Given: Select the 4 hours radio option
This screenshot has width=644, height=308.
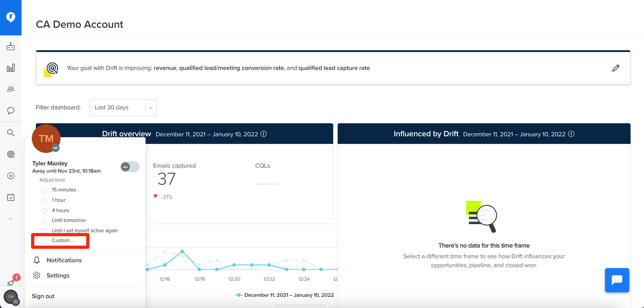Looking at the screenshot, I should tap(44, 211).
